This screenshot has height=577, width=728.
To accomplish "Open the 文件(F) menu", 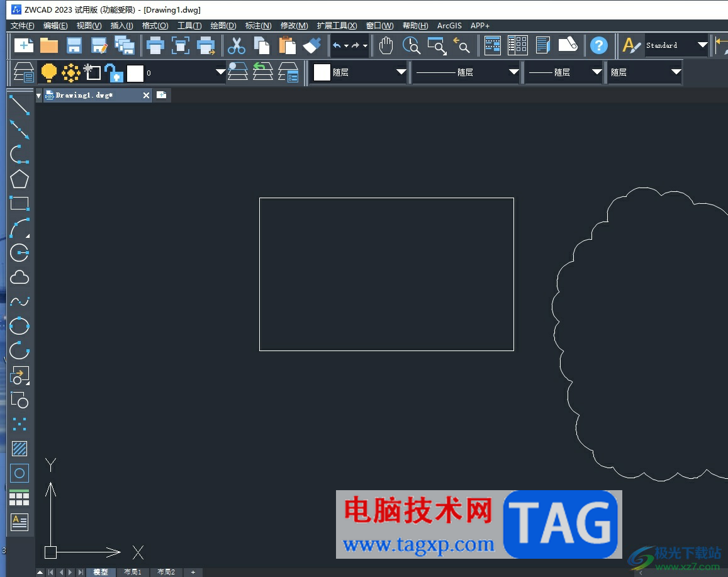I will [x=22, y=26].
